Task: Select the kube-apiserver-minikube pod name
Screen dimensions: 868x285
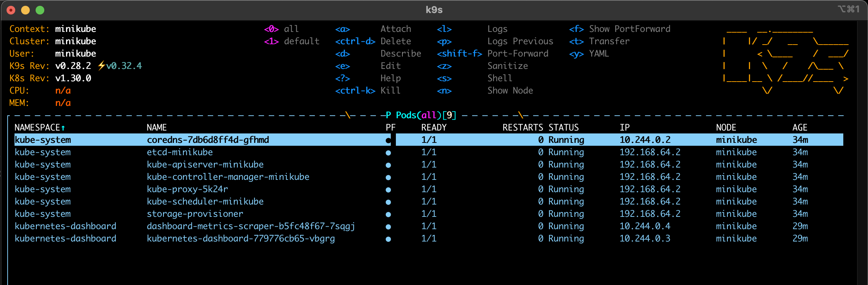Action: [205, 164]
